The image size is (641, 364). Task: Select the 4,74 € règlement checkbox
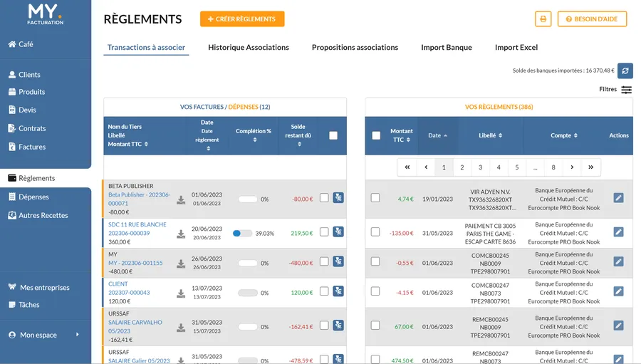tap(375, 198)
